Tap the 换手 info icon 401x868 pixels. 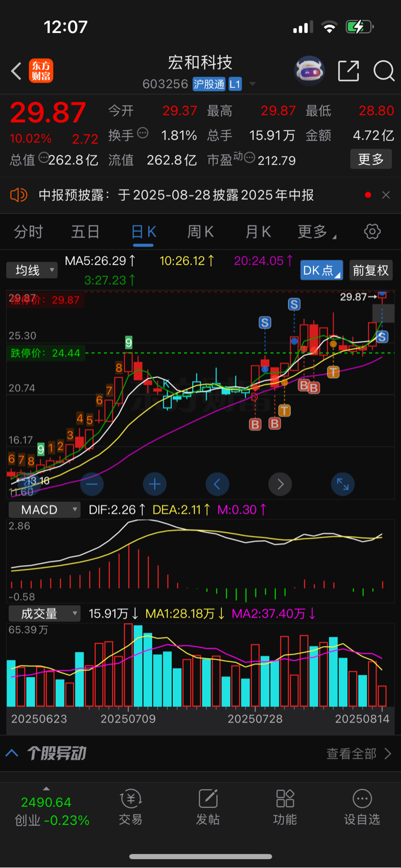143,133
